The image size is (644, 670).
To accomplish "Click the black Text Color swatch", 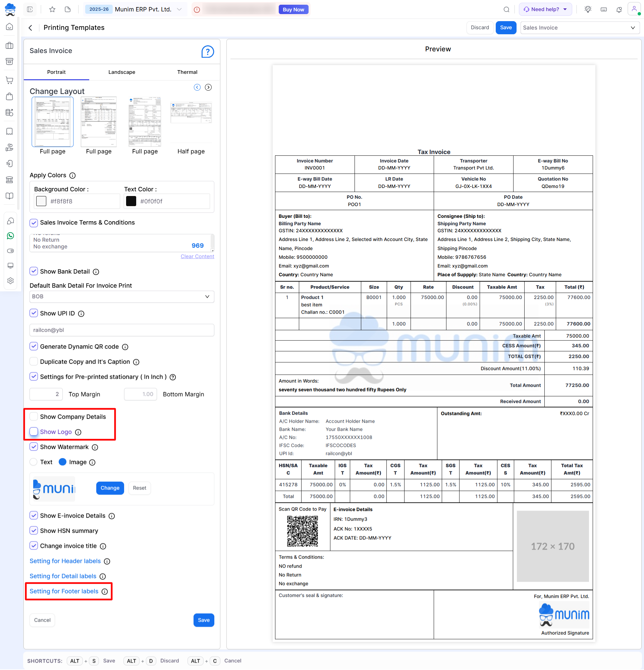I will coord(131,201).
